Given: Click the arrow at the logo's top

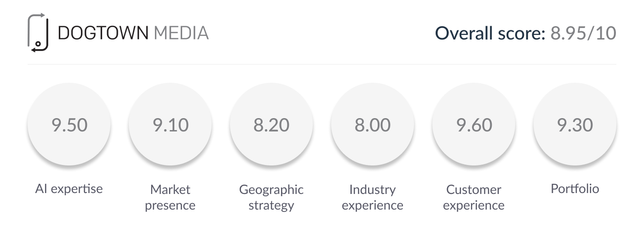Looking at the screenshot, I should pos(43,16).
